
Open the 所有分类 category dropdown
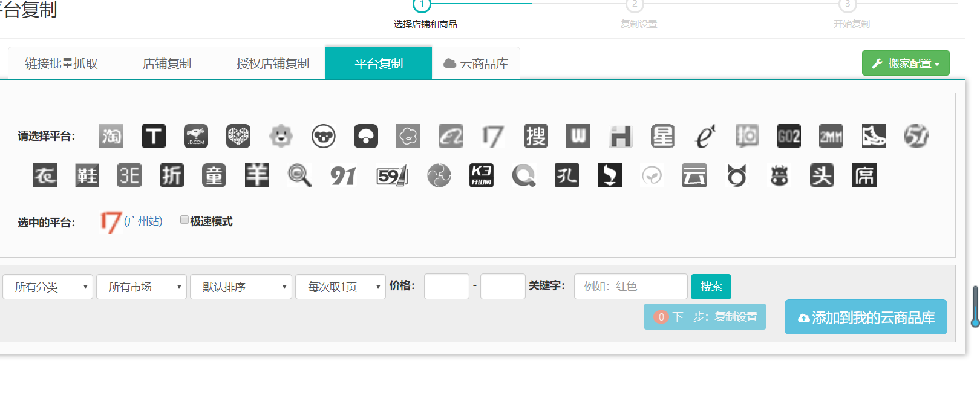[48, 287]
